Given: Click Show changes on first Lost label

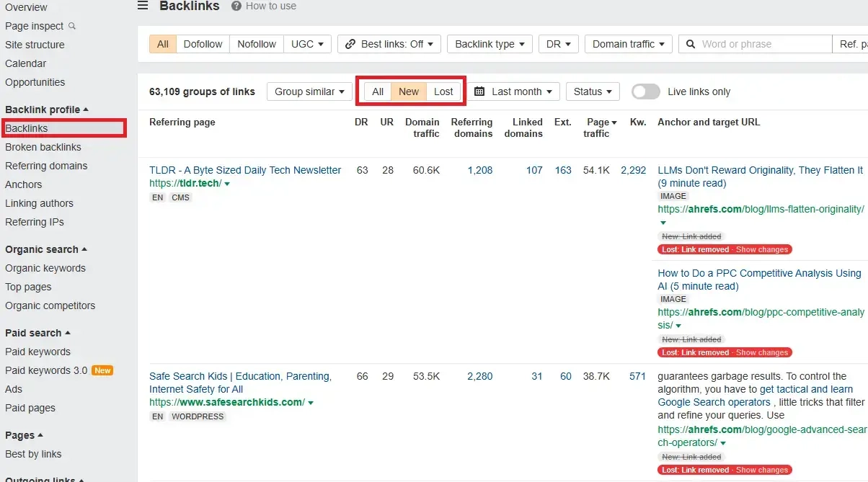Looking at the screenshot, I should coord(762,249).
